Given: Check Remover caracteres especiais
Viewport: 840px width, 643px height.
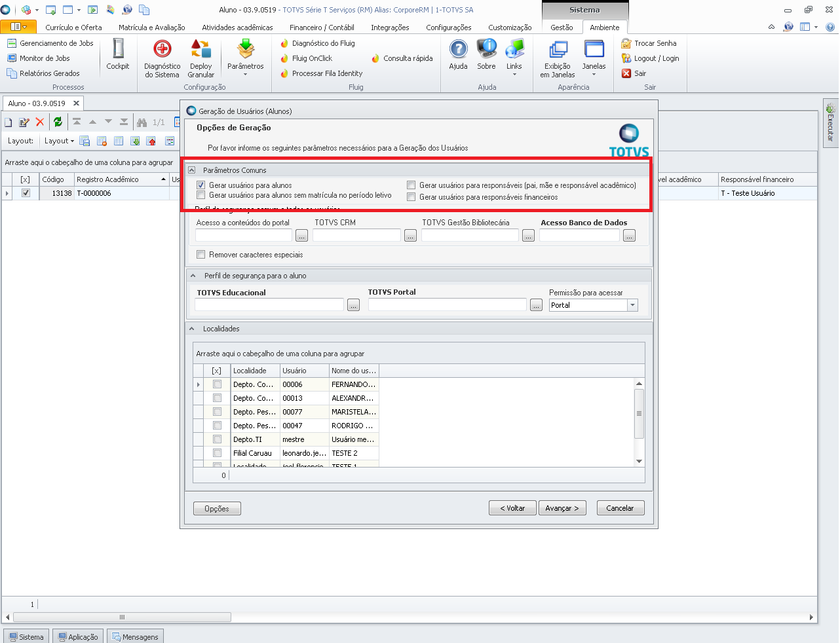Looking at the screenshot, I should click(x=201, y=255).
